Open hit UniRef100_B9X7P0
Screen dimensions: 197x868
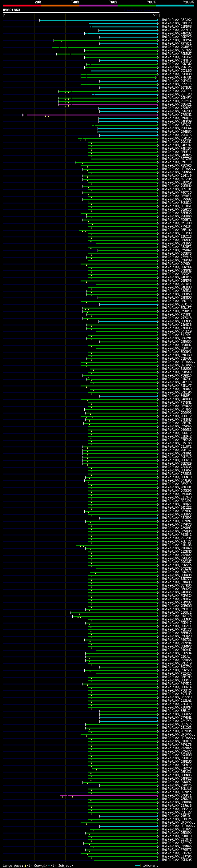[177, 667]
